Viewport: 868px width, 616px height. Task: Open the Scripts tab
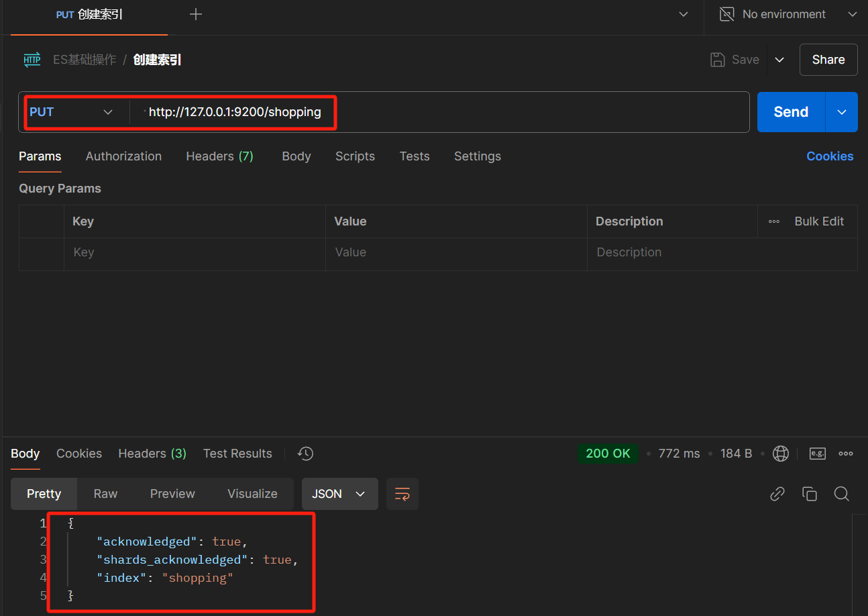[x=355, y=156]
